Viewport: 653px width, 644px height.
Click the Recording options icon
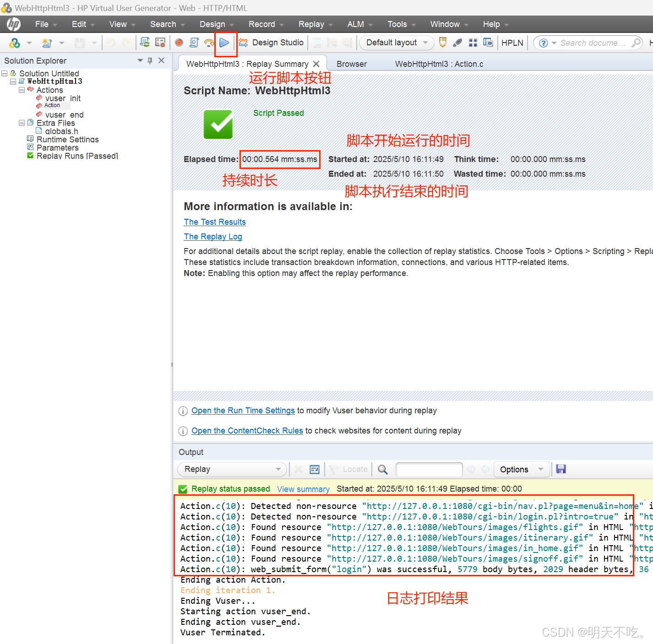click(160, 43)
